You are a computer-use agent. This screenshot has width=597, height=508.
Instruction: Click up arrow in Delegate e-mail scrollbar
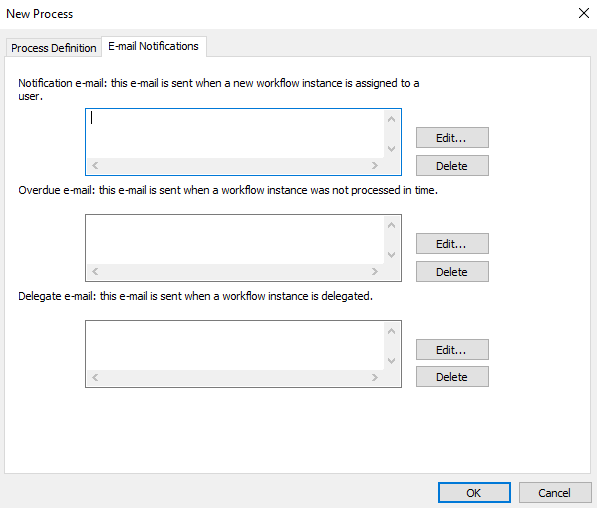[x=391, y=331]
